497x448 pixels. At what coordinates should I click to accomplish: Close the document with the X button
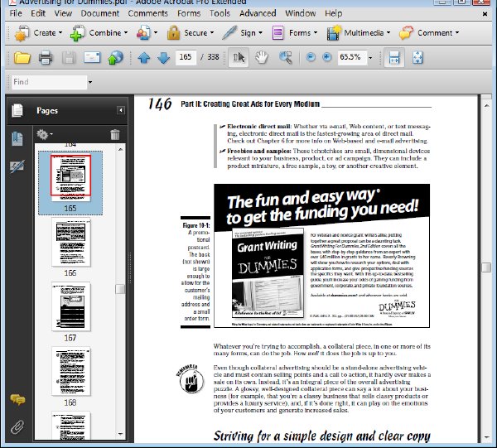(x=485, y=14)
